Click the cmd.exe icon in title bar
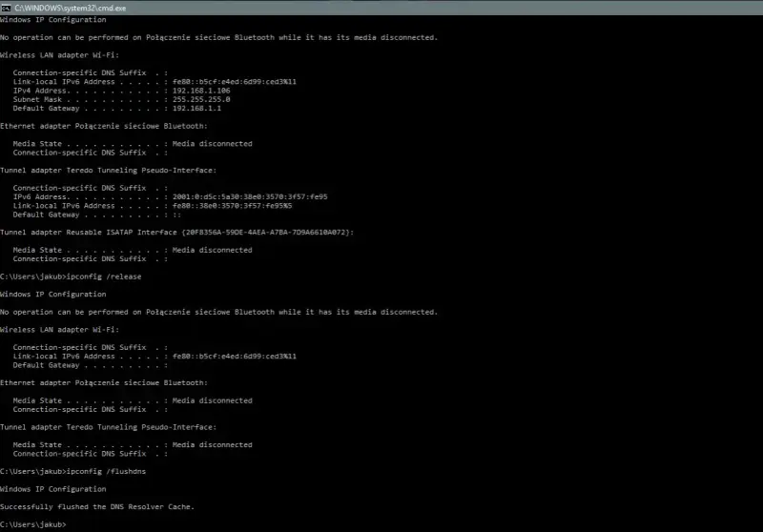The width and height of the screenshot is (763, 532). pyautogui.click(x=6, y=8)
